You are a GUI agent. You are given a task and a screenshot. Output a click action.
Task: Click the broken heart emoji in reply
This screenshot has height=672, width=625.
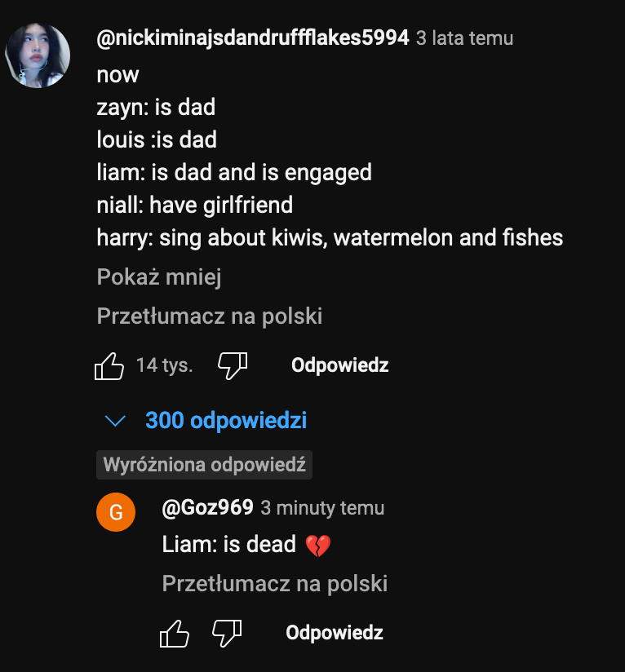(318, 546)
